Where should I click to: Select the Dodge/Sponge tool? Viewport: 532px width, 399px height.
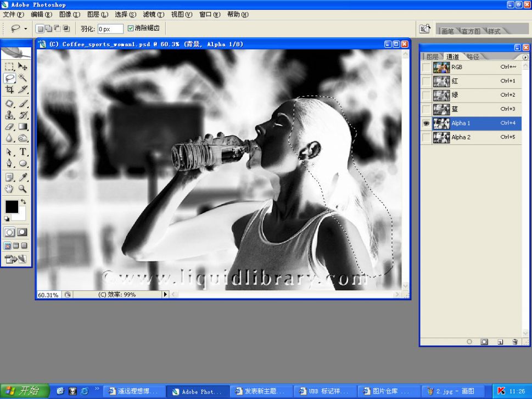click(23, 138)
